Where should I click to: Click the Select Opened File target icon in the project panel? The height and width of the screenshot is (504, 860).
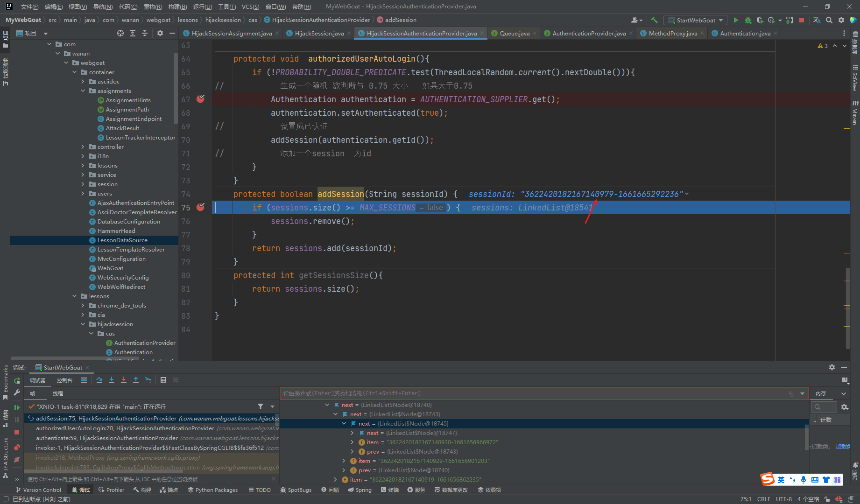point(120,33)
